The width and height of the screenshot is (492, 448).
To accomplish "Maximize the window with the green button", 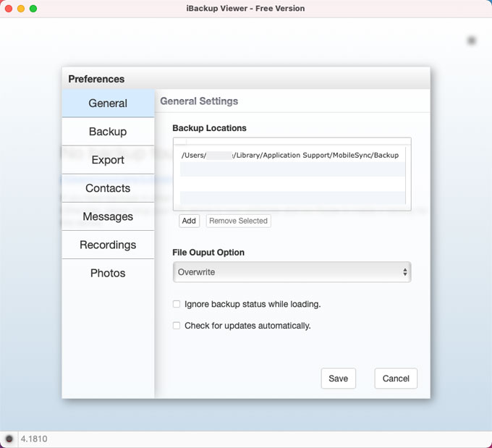I will click(33, 9).
